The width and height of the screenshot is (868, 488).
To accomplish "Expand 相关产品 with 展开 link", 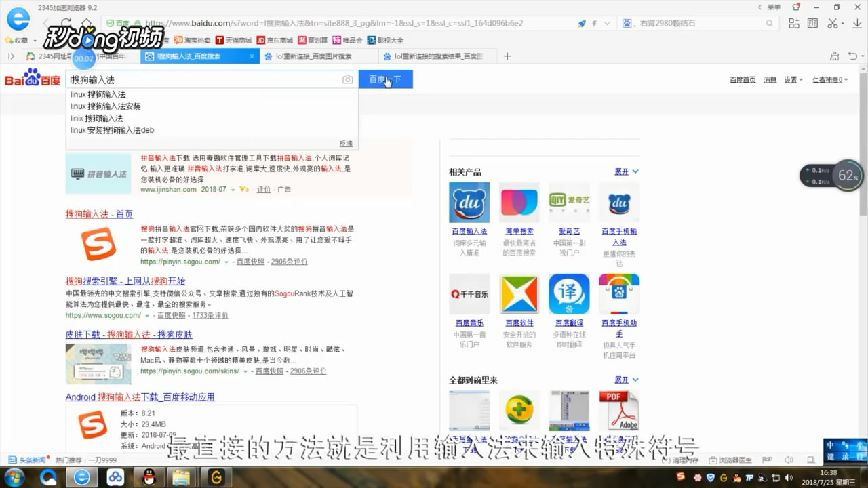I will tap(626, 172).
